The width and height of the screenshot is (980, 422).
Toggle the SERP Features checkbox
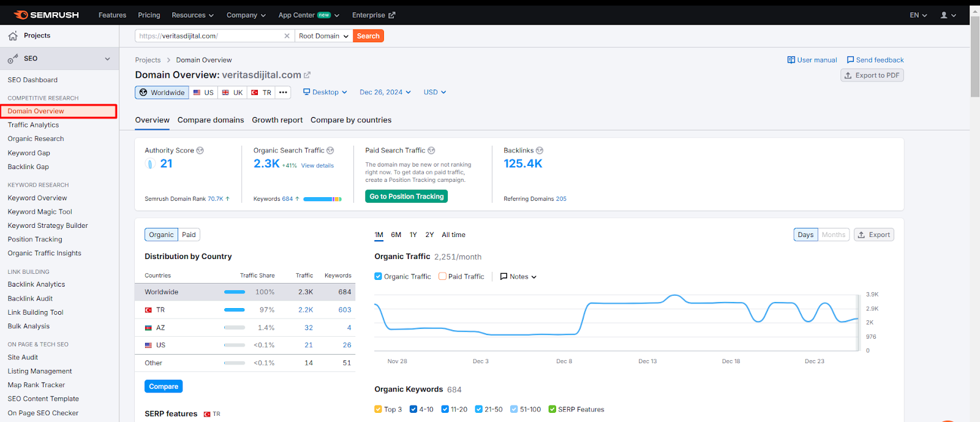[x=552, y=409]
